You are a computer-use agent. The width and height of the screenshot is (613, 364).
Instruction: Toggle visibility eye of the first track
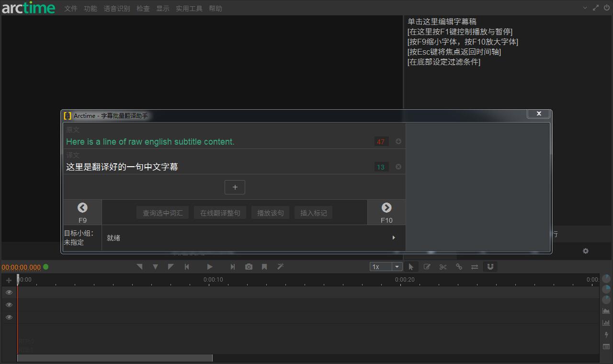[x=9, y=292]
